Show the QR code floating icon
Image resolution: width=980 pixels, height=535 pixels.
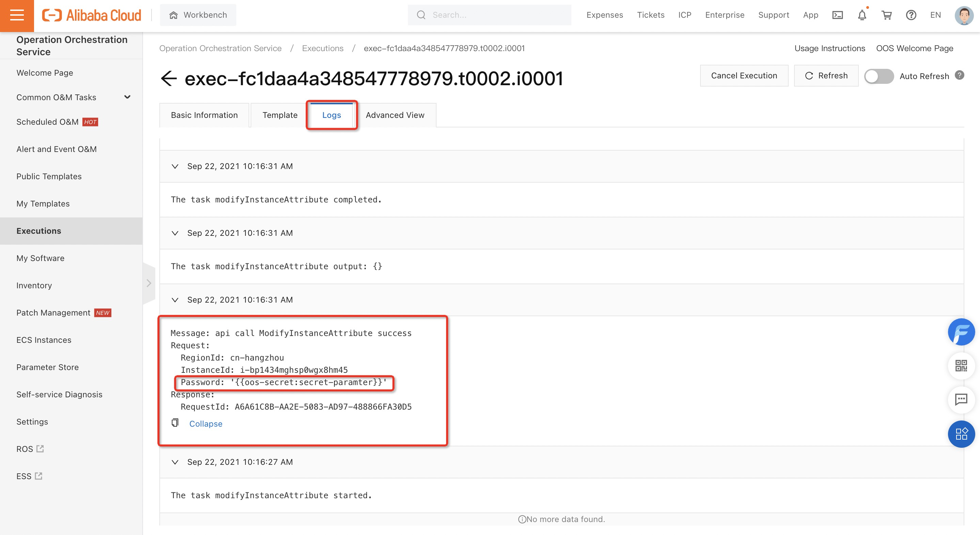pos(961,366)
